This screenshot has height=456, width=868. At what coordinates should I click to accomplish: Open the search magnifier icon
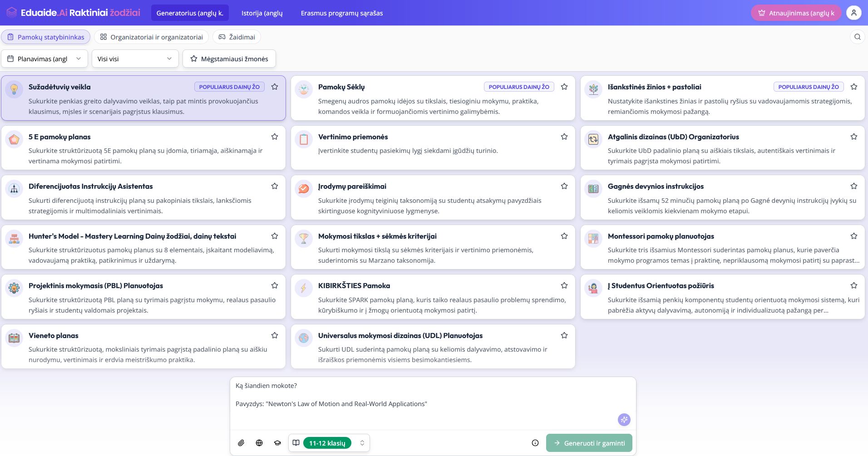tap(857, 37)
